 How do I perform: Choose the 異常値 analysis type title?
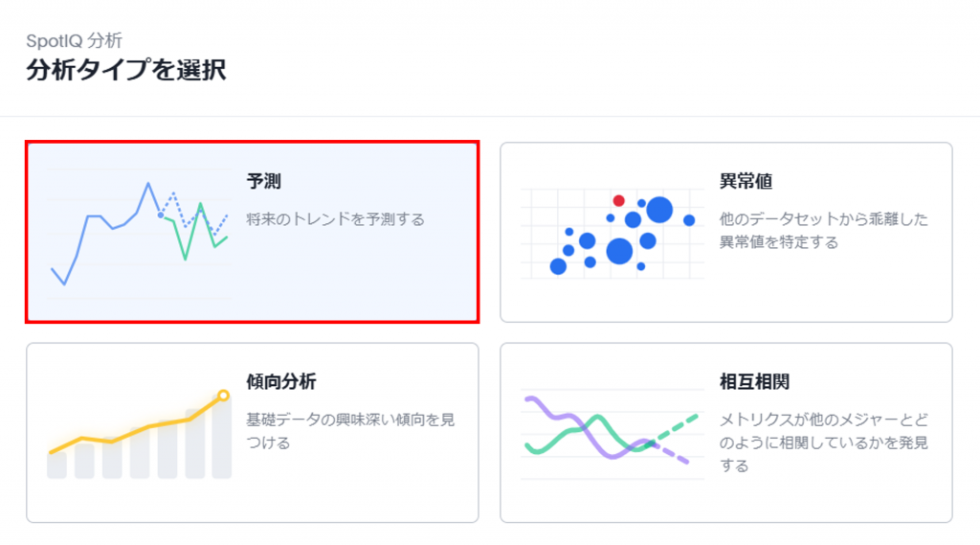click(x=746, y=181)
